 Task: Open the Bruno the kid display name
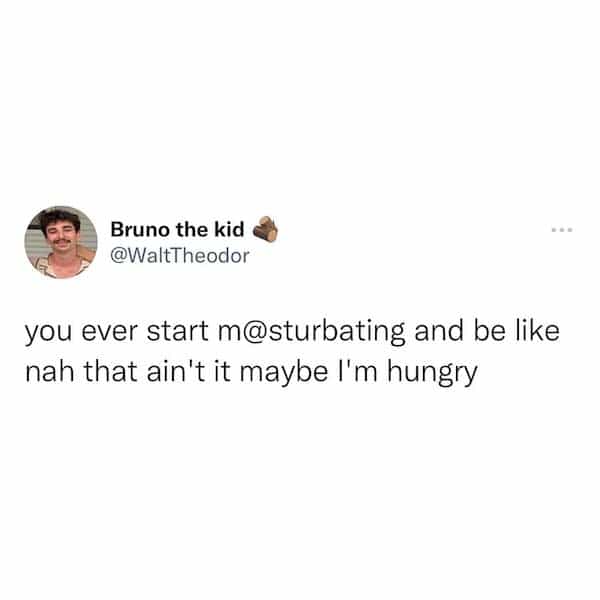point(177,229)
